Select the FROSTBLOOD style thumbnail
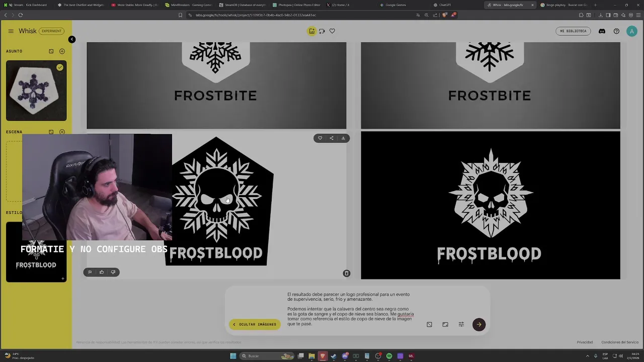The image size is (644, 362). [36, 261]
